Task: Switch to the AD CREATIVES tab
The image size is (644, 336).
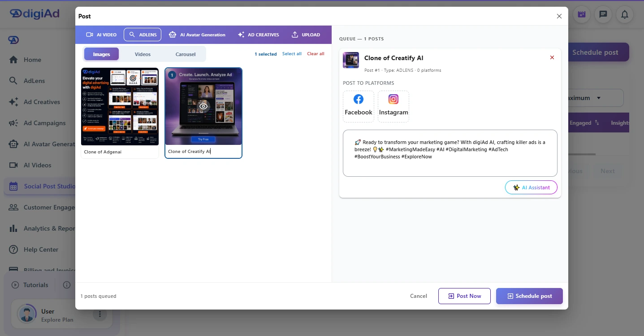Action: coord(259,35)
